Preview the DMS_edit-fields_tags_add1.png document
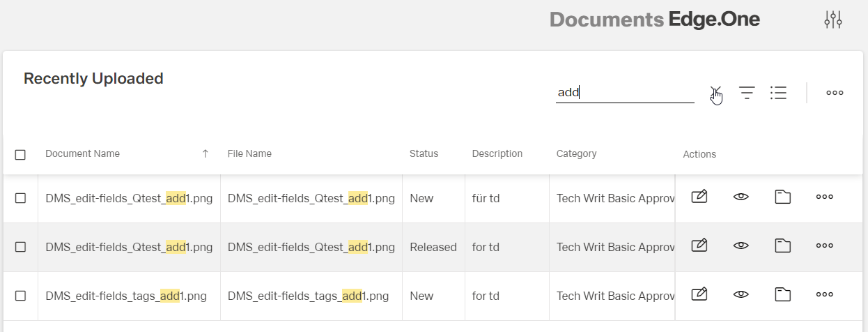The height and width of the screenshot is (332, 868). pyautogui.click(x=741, y=295)
